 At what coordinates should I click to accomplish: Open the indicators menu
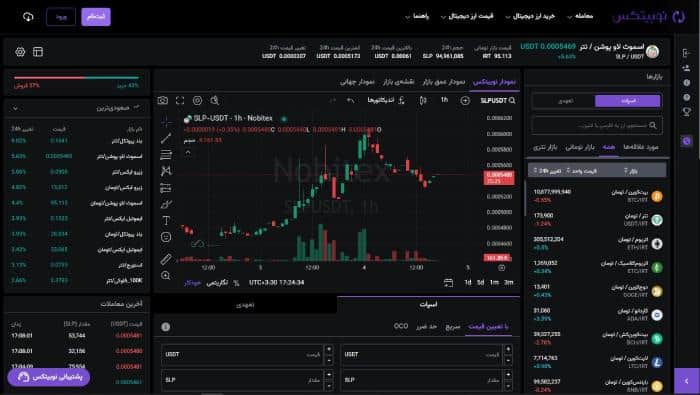386,100
